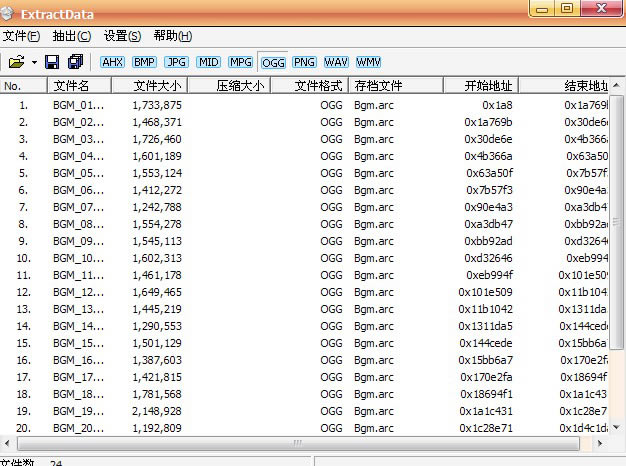The height and width of the screenshot is (466, 626).
Task: Click the horizontal scrollbar thumb
Action: [x=295, y=442]
